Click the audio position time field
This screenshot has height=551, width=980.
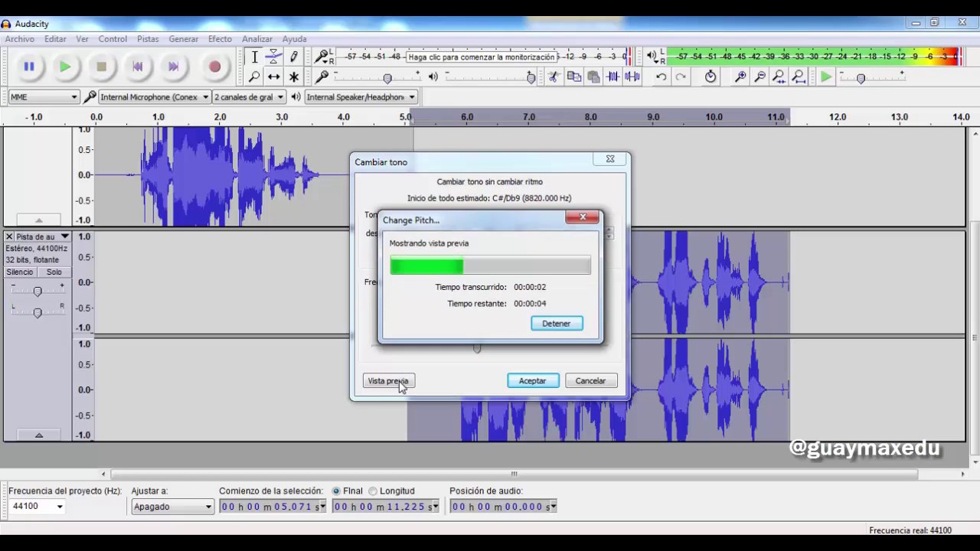[x=503, y=507]
